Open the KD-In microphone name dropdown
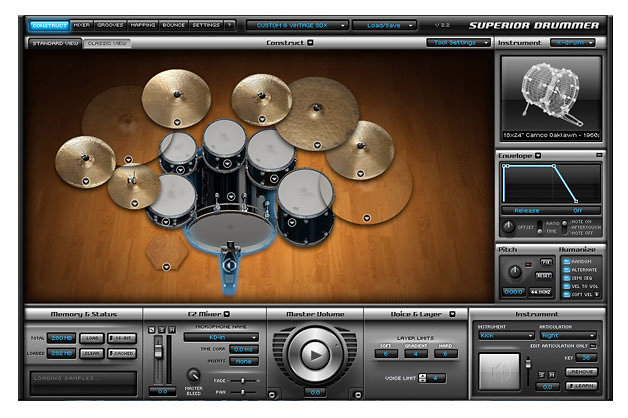628x418 pixels. point(221,338)
